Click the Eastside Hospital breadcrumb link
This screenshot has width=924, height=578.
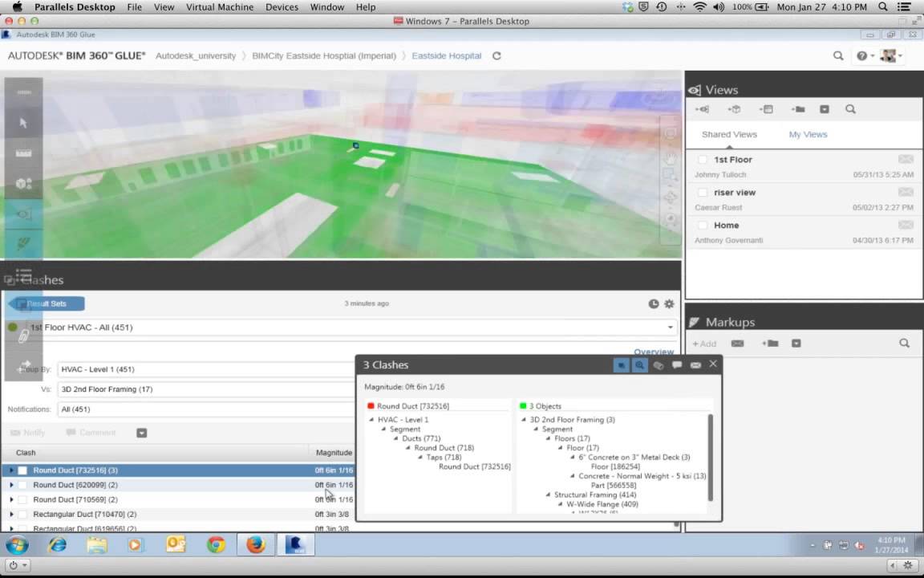coord(446,55)
